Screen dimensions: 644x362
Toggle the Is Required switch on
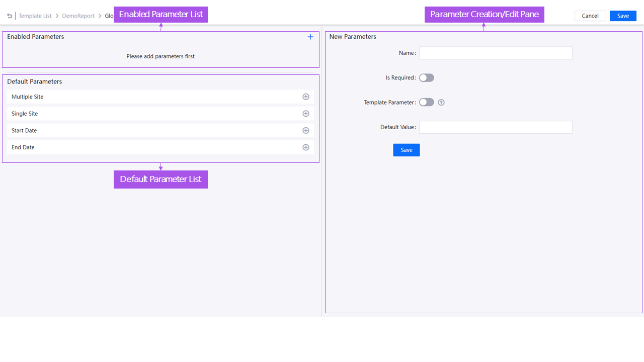(x=426, y=77)
